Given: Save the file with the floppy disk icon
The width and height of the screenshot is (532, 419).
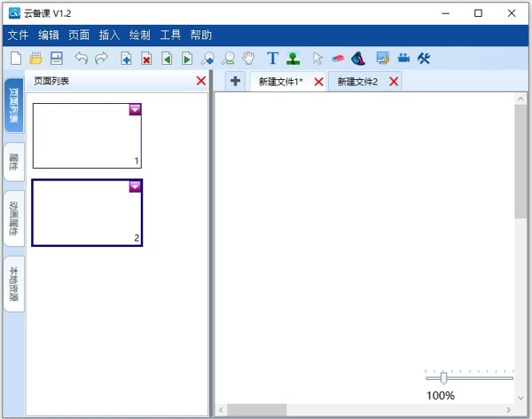Looking at the screenshot, I should click(x=57, y=59).
